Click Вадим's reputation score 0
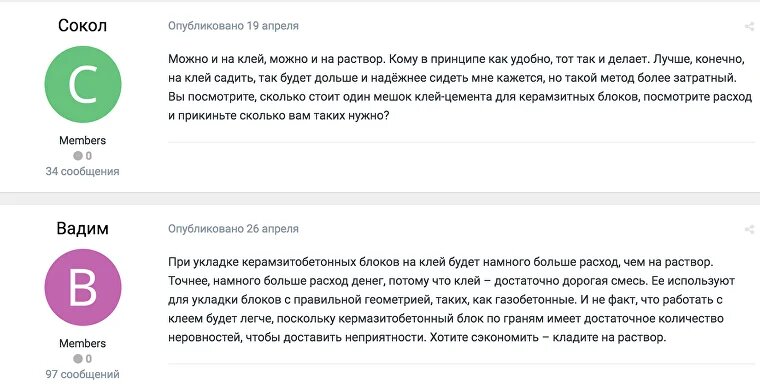The width and height of the screenshot is (760, 391). pyautogui.click(x=89, y=359)
